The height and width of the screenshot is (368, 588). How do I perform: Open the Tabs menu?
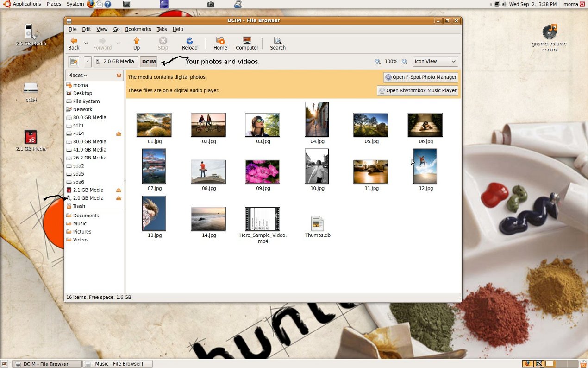162,29
